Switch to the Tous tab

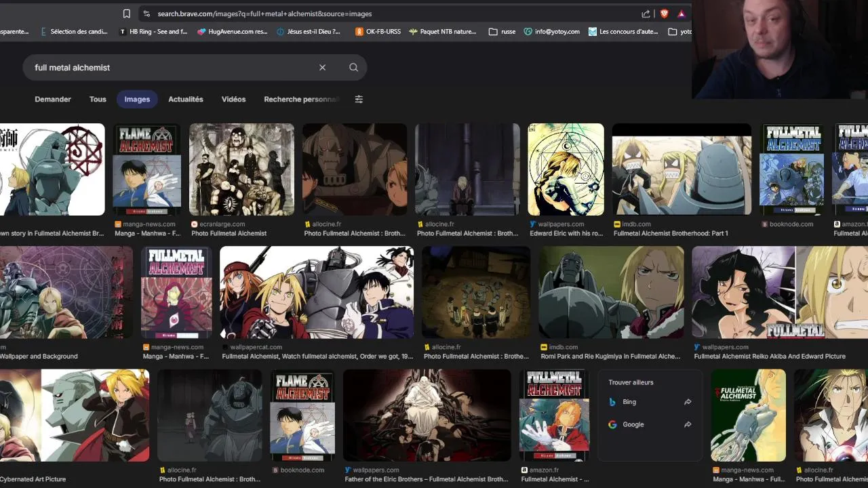[x=98, y=99]
